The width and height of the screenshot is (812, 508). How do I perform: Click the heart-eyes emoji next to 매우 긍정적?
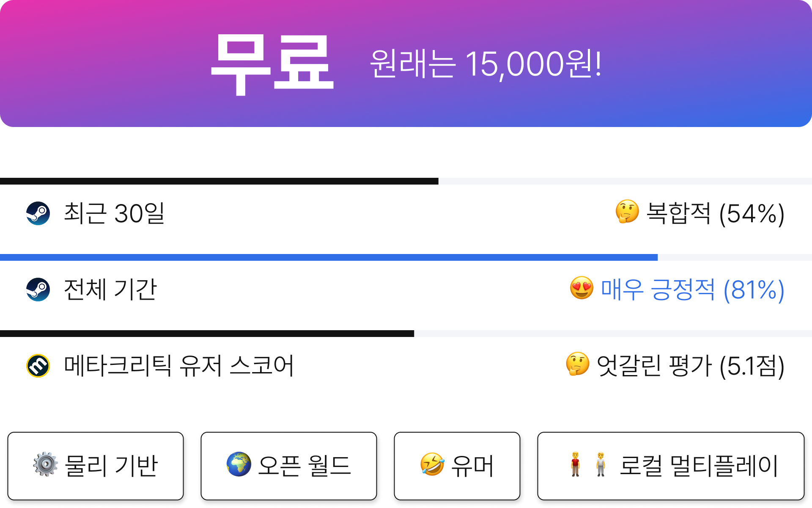582,288
